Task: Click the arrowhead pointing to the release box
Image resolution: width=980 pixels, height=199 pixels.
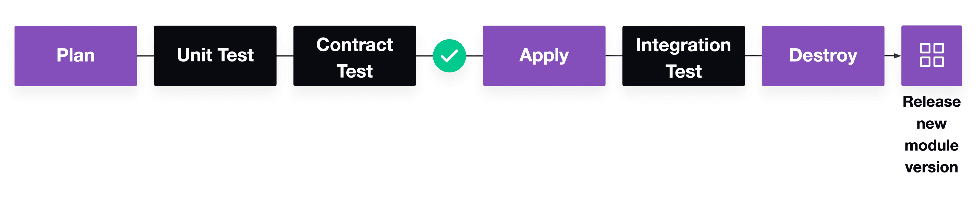Action: point(898,56)
